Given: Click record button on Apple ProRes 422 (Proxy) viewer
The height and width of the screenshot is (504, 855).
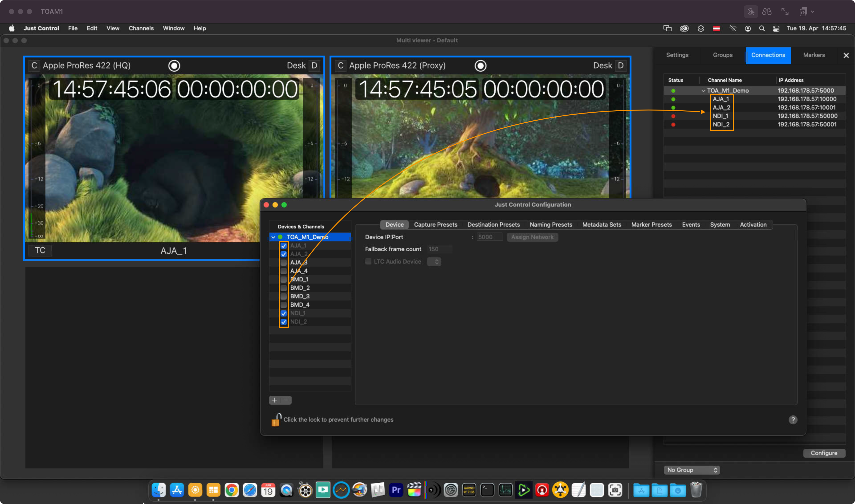Looking at the screenshot, I should coord(480,65).
